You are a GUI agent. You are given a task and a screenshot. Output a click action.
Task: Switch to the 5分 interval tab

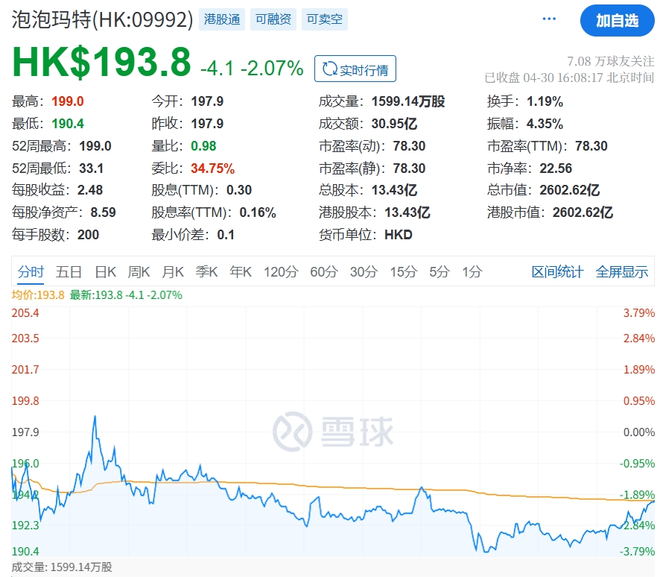[x=439, y=271]
